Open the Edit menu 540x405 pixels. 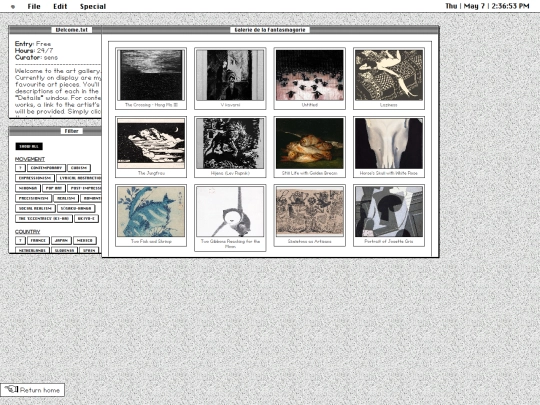[x=60, y=6]
